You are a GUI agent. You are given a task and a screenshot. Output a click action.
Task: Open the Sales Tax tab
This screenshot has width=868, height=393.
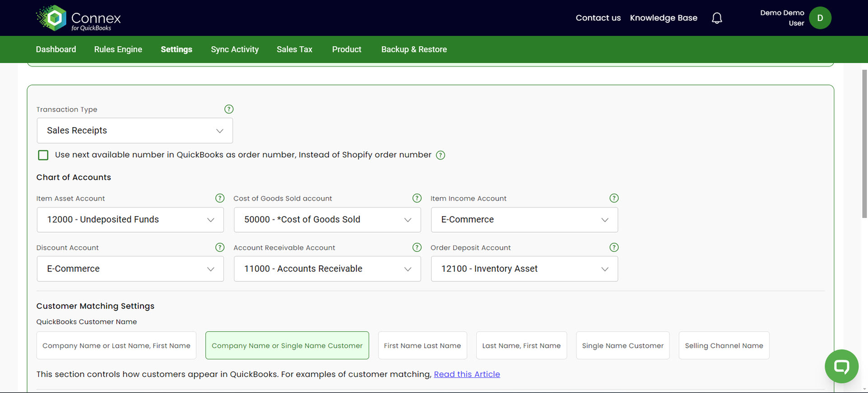click(295, 49)
